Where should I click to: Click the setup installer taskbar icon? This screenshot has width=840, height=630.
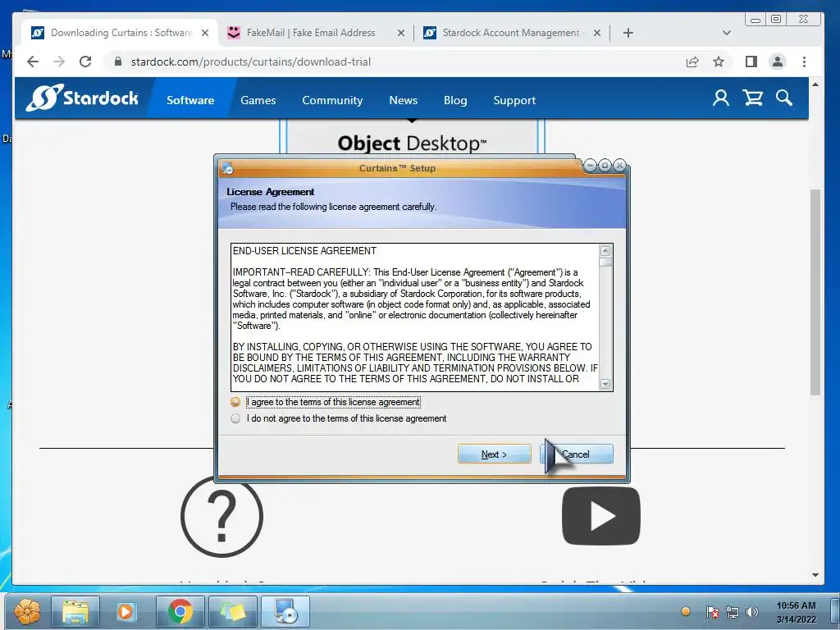285,611
